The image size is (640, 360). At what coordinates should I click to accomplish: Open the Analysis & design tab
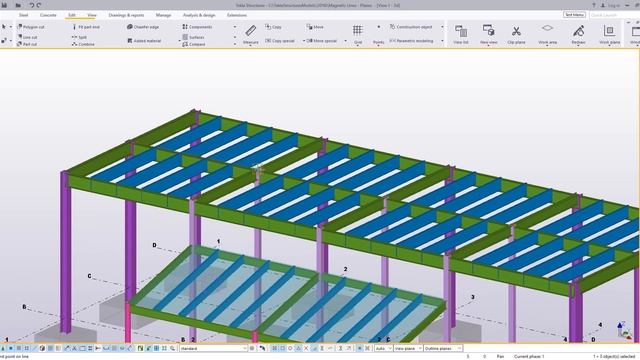(199, 15)
